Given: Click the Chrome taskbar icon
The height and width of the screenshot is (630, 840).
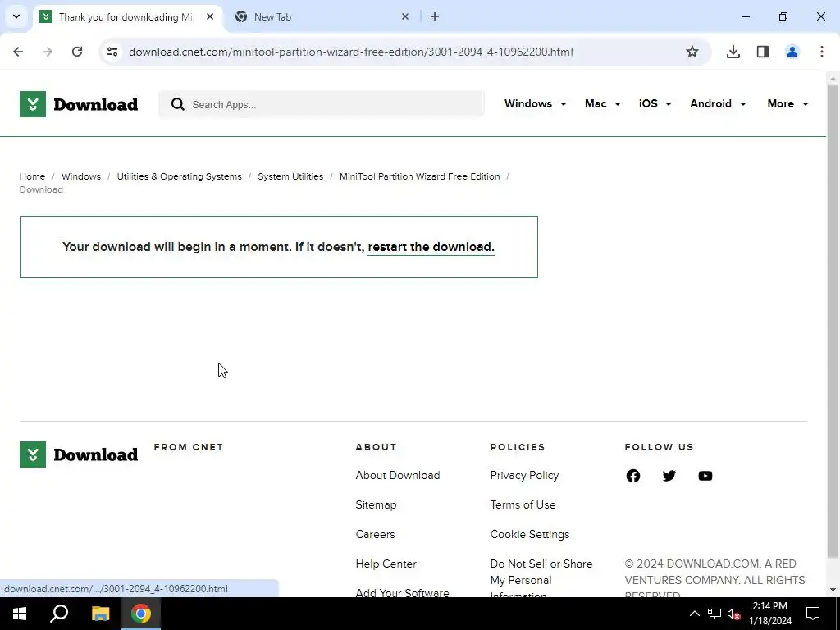Looking at the screenshot, I should [141, 614].
